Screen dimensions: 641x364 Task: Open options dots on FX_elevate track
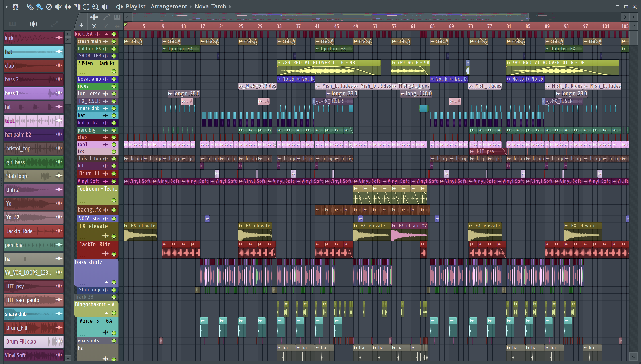click(83, 238)
